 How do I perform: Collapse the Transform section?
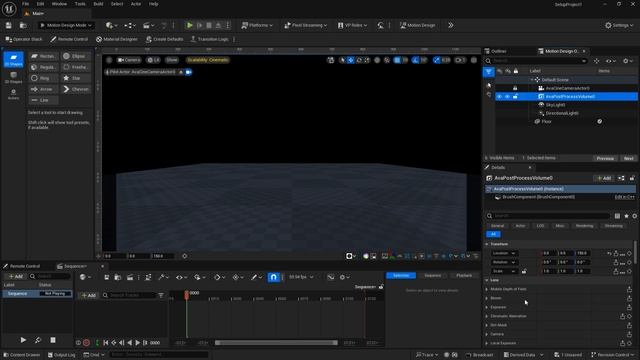coord(487,244)
